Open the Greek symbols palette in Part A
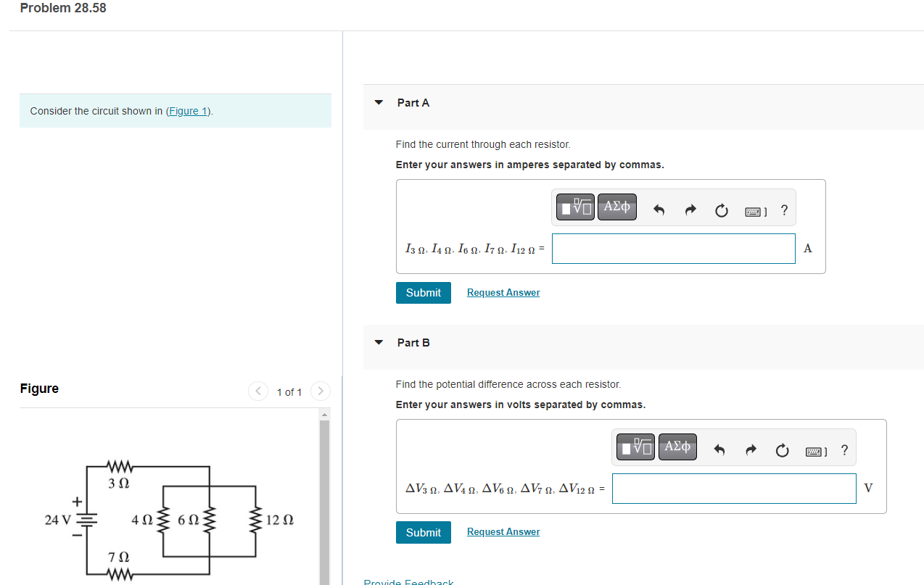This screenshot has height=585, width=924. click(616, 207)
